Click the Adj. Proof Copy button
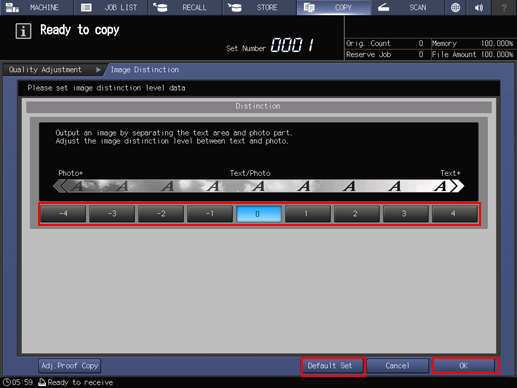 [x=69, y=366]
